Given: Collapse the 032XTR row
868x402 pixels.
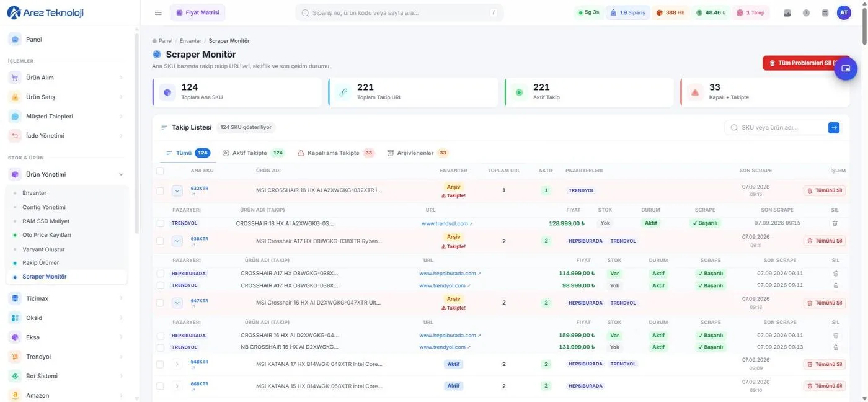Looking at the screenshot, I should tap(177, 190).
